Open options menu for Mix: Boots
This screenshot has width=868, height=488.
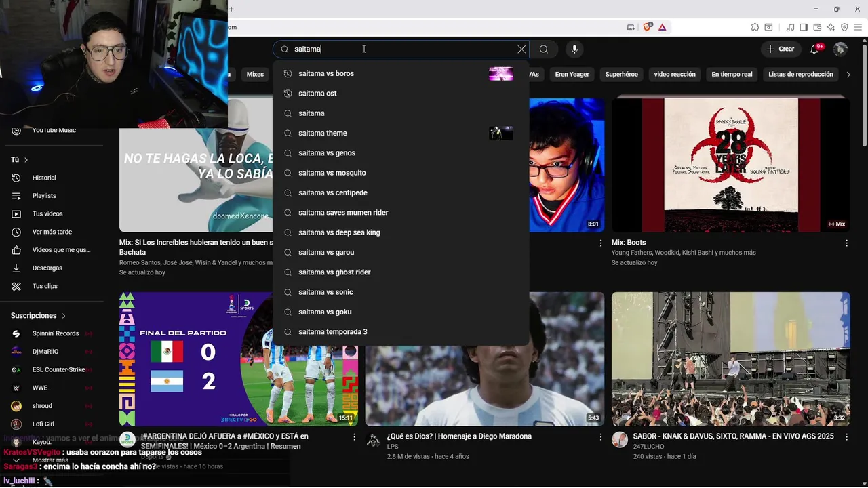pyautogui.click(x=846, y=243)
